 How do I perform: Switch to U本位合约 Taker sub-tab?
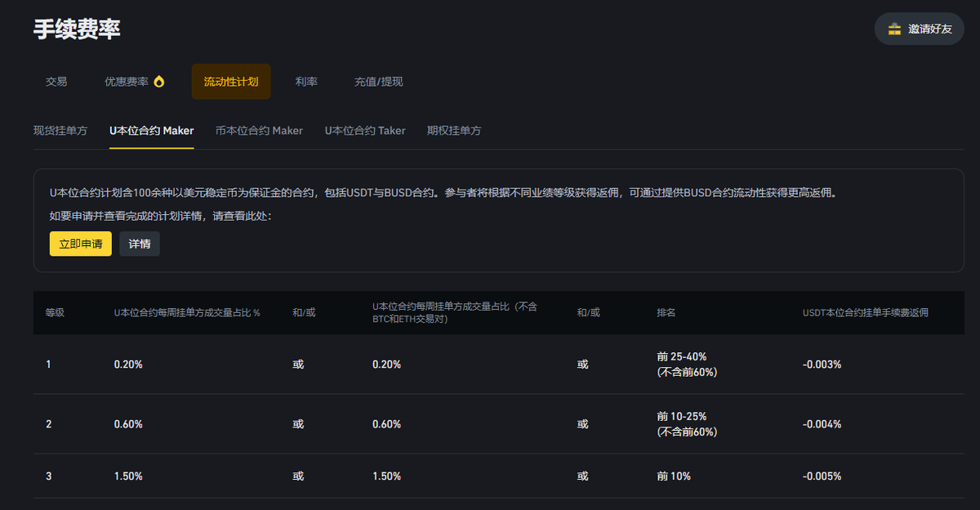pyautogui.click(x=365, y=131)
